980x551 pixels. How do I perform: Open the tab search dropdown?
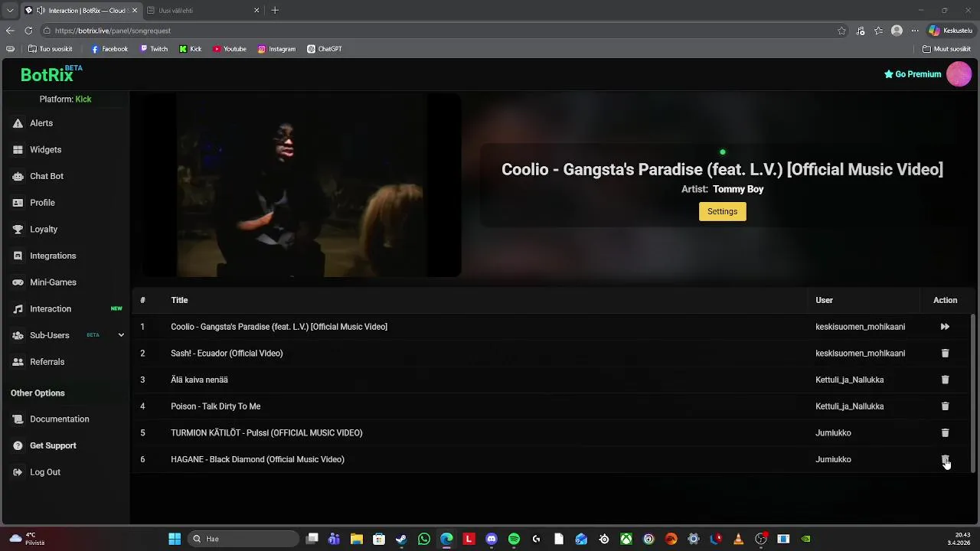point(10,11)
